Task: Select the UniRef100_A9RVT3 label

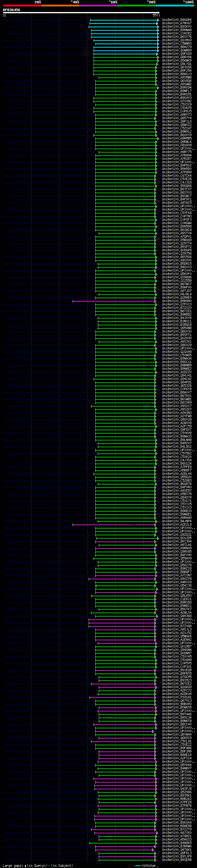Action: coord(177,115)
